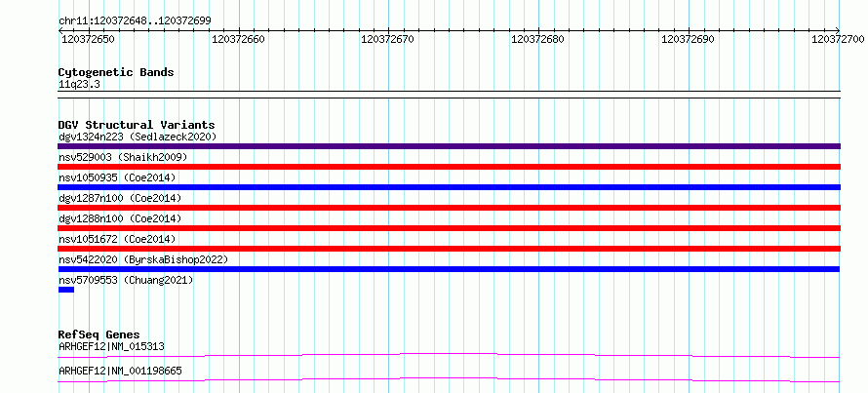Image resolution: width=868 pixels, height=393 pixels.
Task: Click the red nsv1051672 variant bar
Action: pos(449,249)
